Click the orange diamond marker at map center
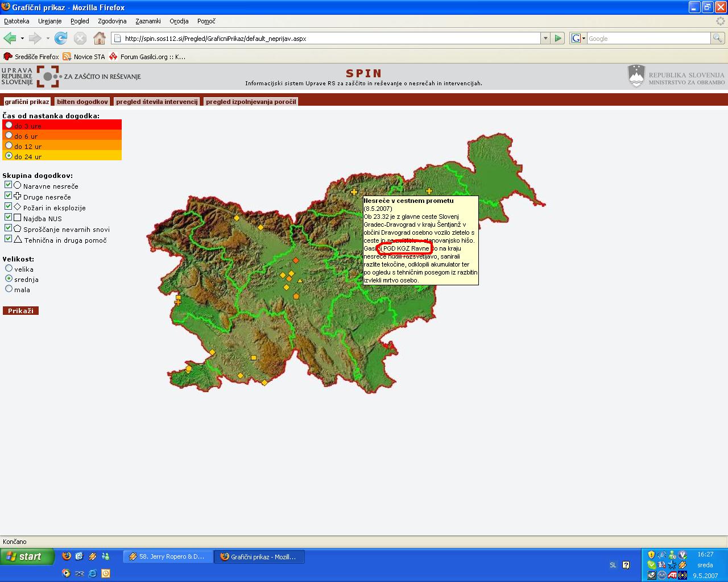 [296, 260]
